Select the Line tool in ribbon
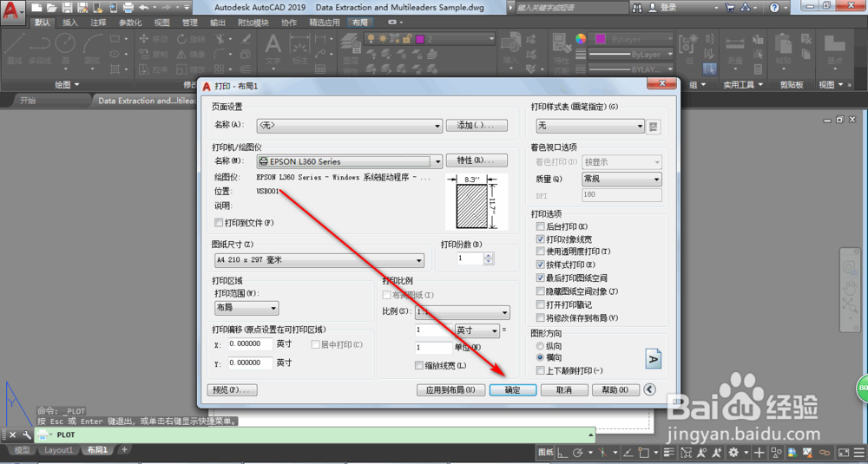The width and height of the screenshot is (868, 464). pyautogui.click(x=15, y=49)
